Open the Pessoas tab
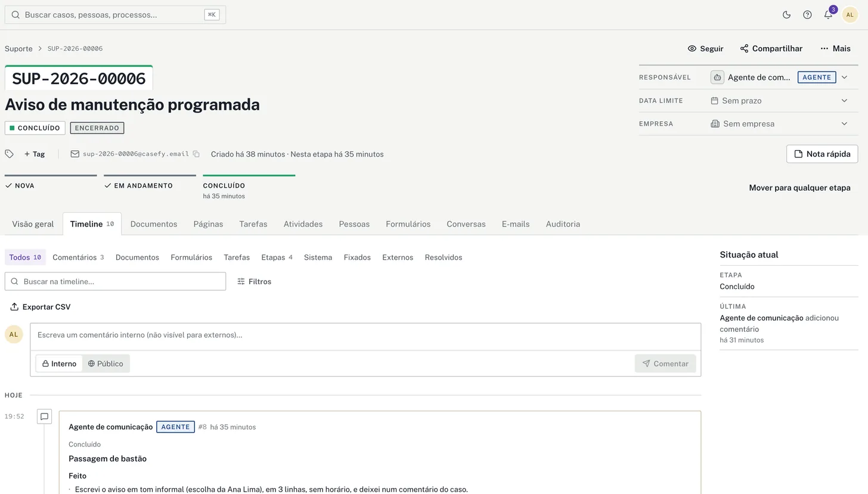This screenshot has height=494, width=868. 354,224
